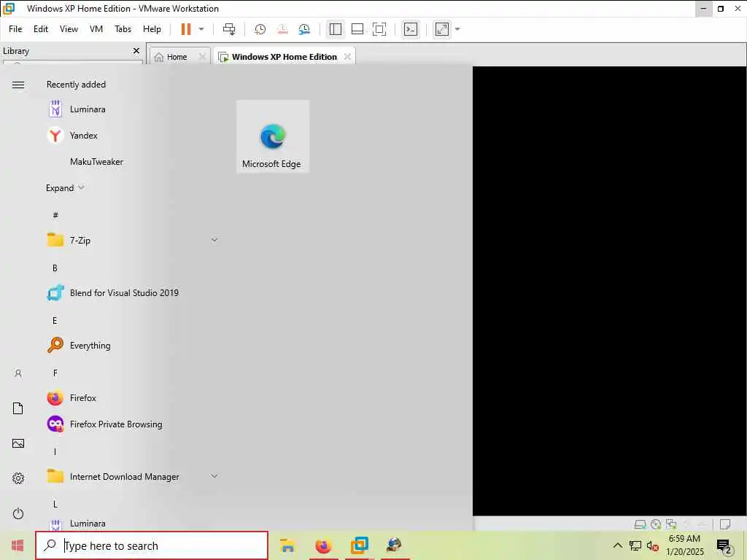747x560 pixels.
Task: Open the user account icon in Start
Action: pyautogui.click(x=18, y=373)
